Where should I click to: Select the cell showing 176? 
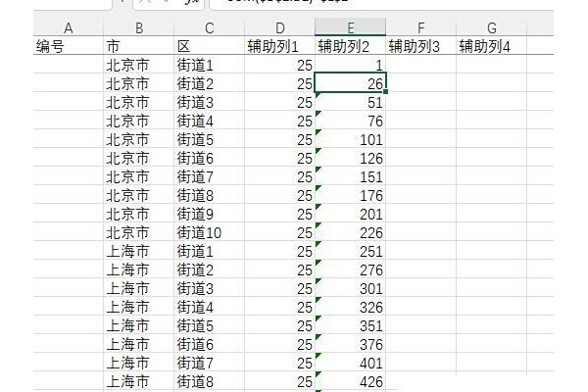pyautogui.click(x=350, y=195)
